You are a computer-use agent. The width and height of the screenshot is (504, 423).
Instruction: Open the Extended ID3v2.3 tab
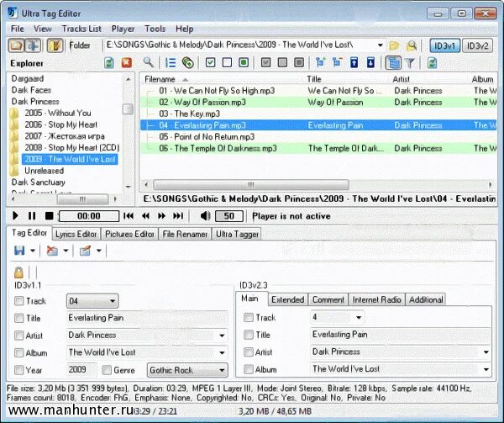pyautogui.click(x=287, y=299)
